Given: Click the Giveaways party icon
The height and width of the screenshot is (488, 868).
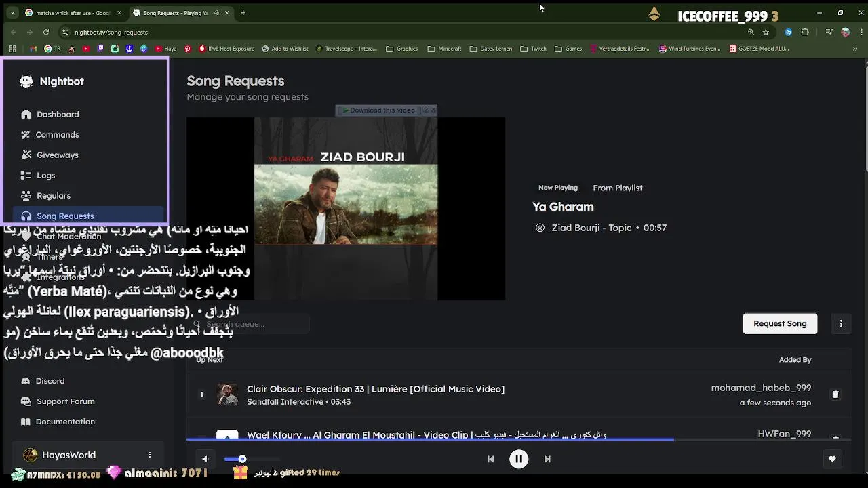Looking at the screenshot, I should 26,155.
